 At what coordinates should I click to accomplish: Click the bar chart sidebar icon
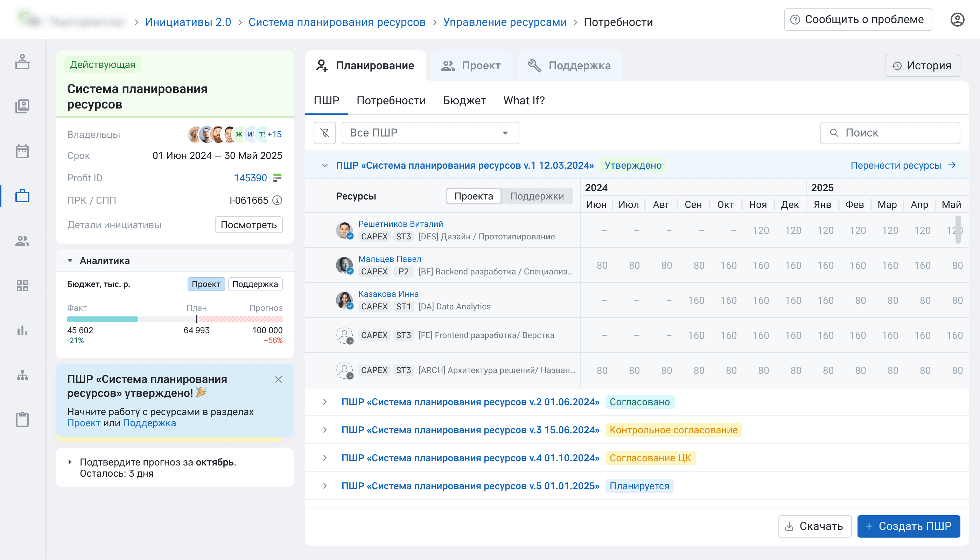[x=22, y=330]
